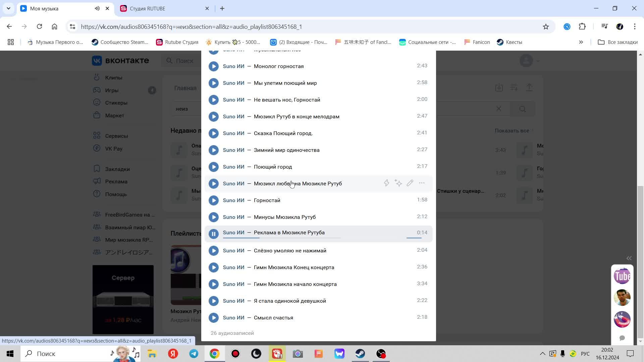
Task: Click ВКонтакте logo
Action: 120,60
